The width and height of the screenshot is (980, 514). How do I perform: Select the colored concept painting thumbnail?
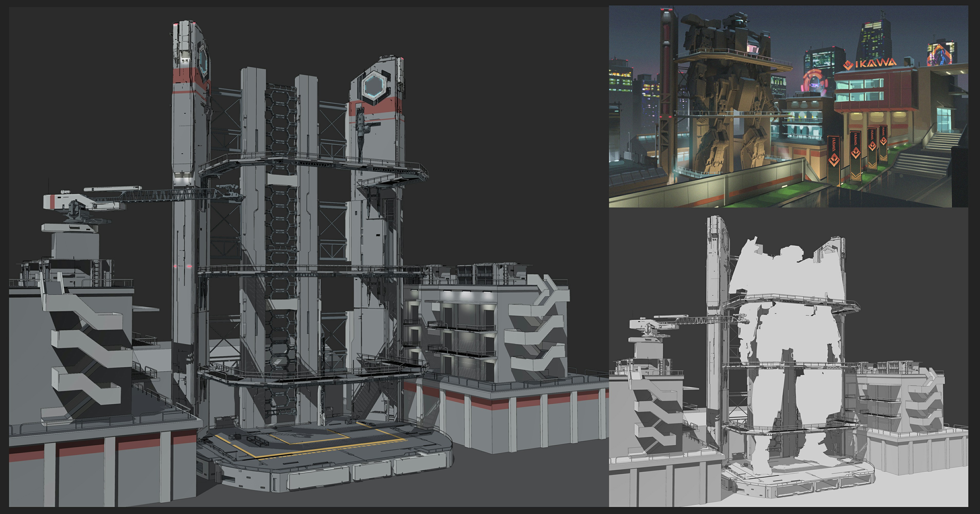pos(788,107)
